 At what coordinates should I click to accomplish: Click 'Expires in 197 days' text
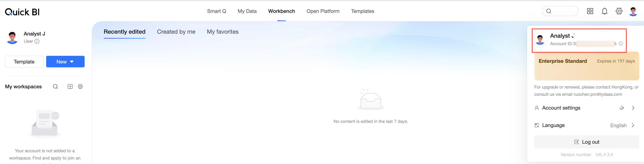tap(616, 61)
